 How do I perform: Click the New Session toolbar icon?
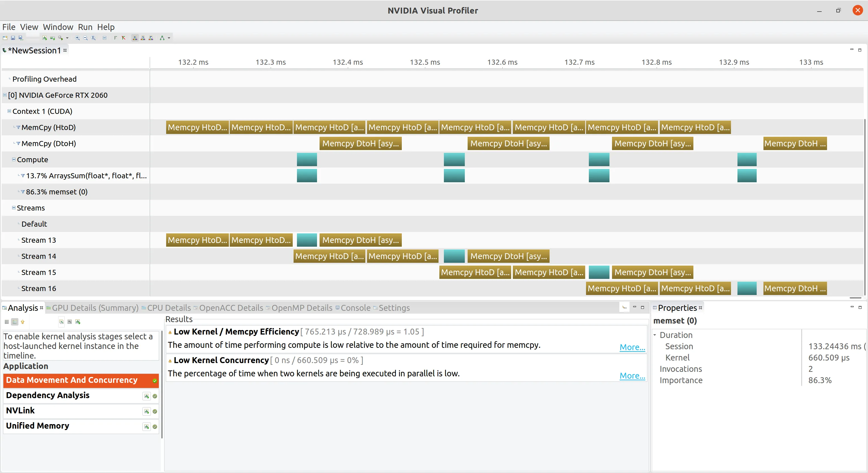click(5, 38)
